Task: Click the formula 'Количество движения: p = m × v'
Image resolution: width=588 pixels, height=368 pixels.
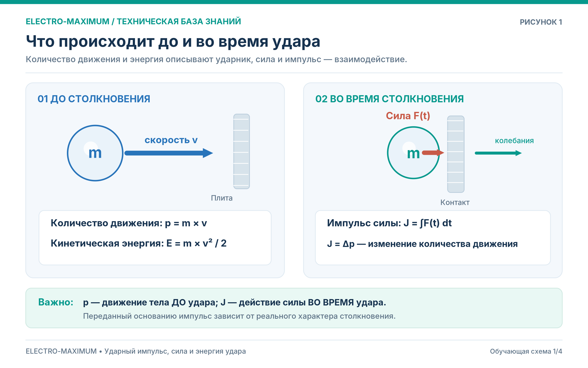Action: click(x=129, y=223)
